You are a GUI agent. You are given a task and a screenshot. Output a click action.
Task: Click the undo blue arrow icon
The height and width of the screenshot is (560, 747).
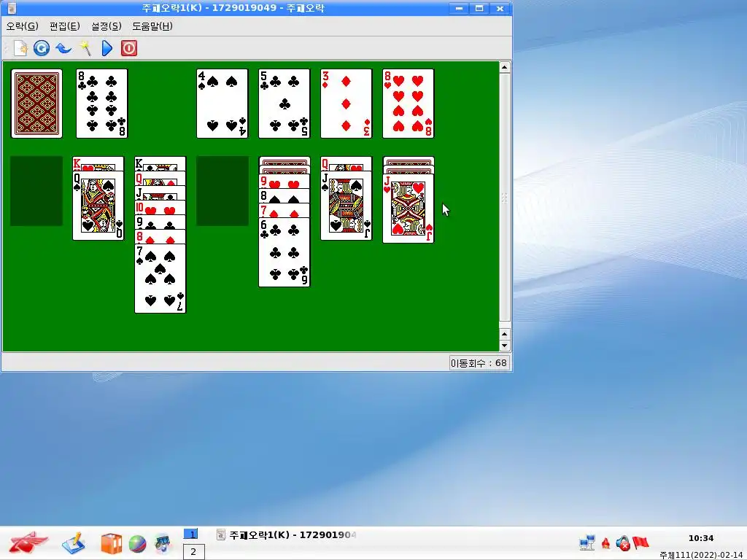(x=63, y=48)
